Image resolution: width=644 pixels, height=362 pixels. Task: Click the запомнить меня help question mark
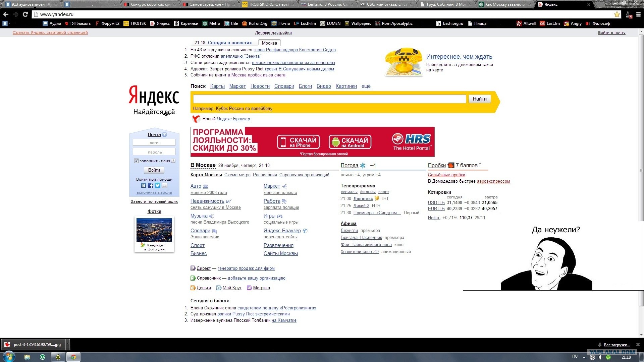pyautogui.click(x=173, y=161)
